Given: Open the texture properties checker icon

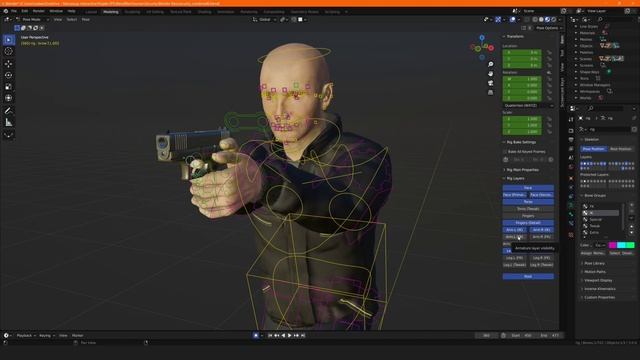Looking at the screenshot, I should click(x=571, y=235).
